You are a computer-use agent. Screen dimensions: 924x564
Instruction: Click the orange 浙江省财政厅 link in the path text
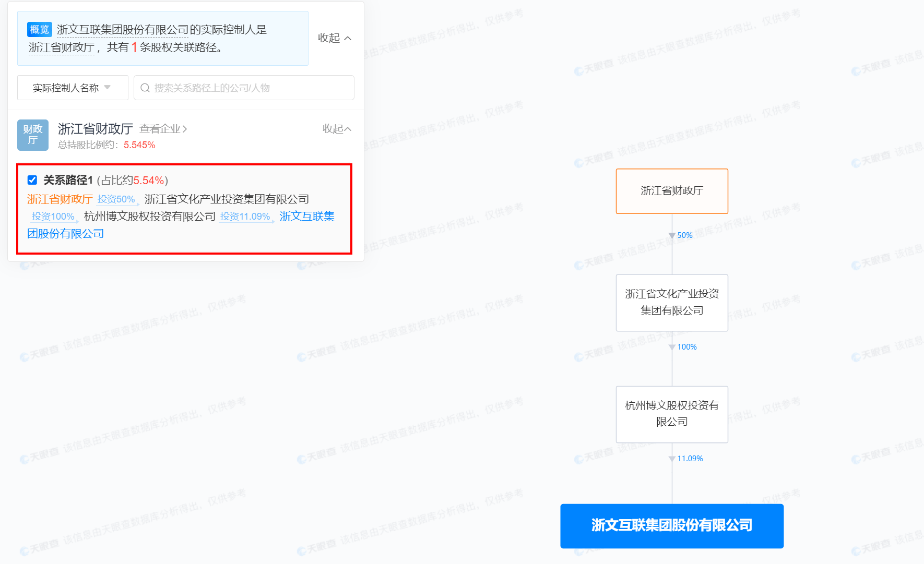coord(60,199)
